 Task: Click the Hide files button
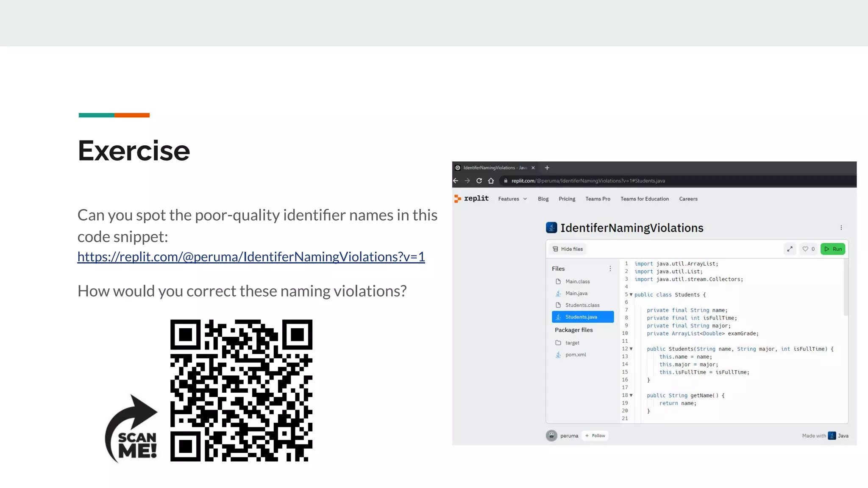(x=568, y=249)
